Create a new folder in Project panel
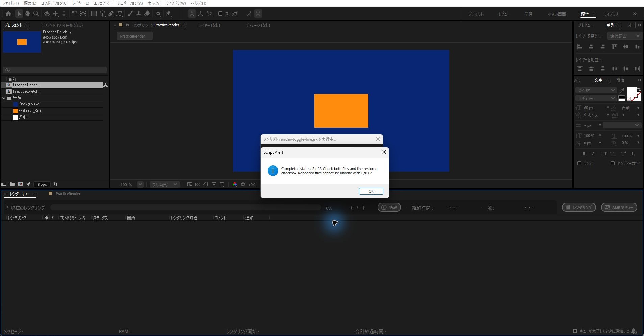 click(x=12, y=184)
